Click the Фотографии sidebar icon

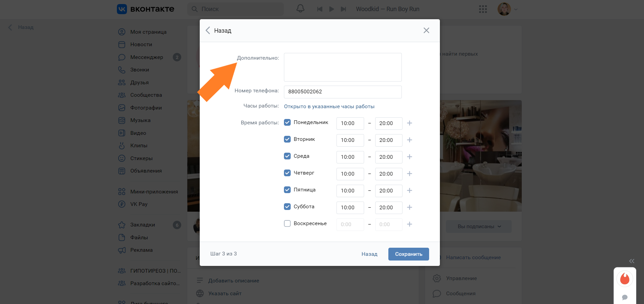coord(122,108)
